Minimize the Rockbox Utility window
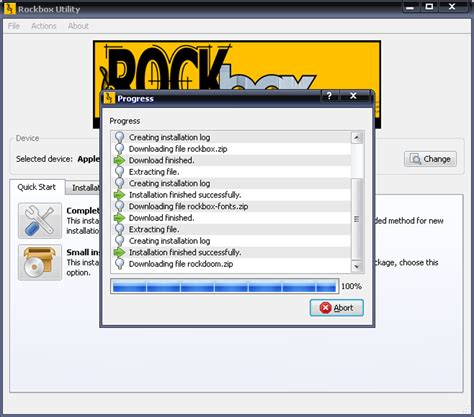Screen dimensions: 474x417 [x=411, y=7]
